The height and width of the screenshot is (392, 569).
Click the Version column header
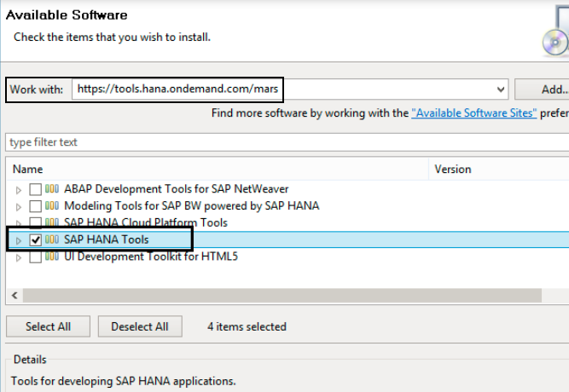453,170
